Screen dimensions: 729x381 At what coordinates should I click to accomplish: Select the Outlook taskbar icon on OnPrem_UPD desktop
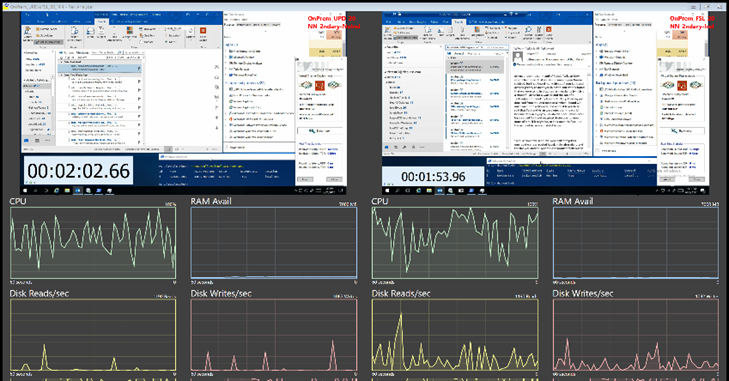click(x=78, y=190)
